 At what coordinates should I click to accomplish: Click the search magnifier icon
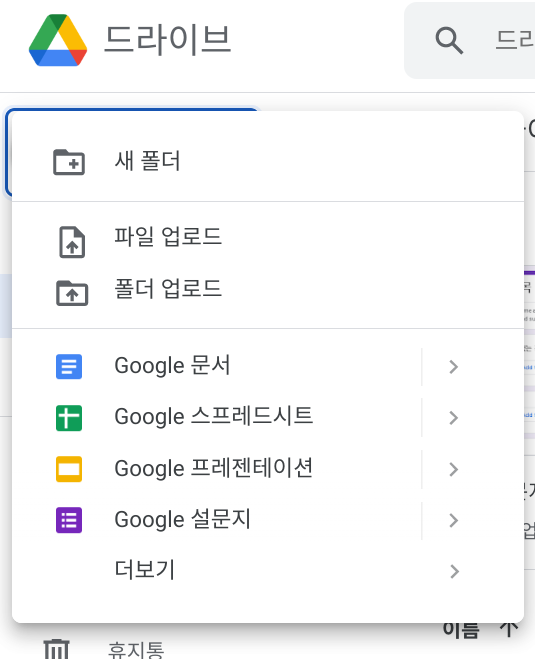click(449, 41)
